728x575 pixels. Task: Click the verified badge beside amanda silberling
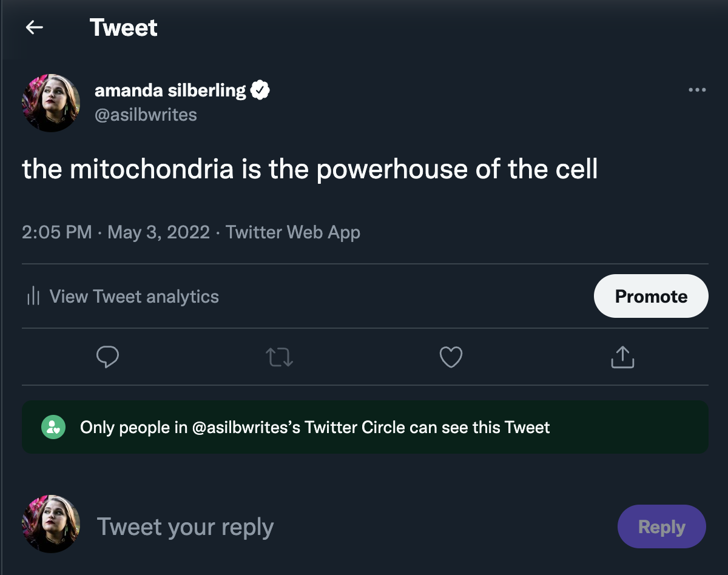coord(260,91)
